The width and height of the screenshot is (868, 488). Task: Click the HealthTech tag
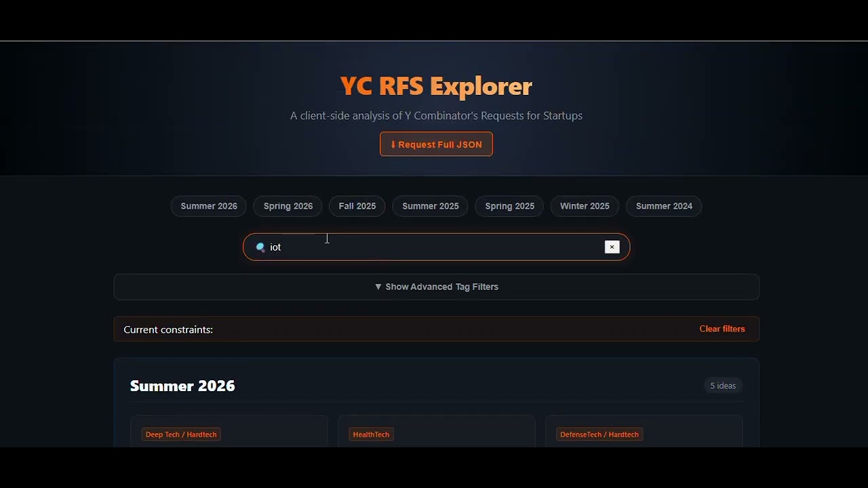pyautogui.click(x=371, y=434)
